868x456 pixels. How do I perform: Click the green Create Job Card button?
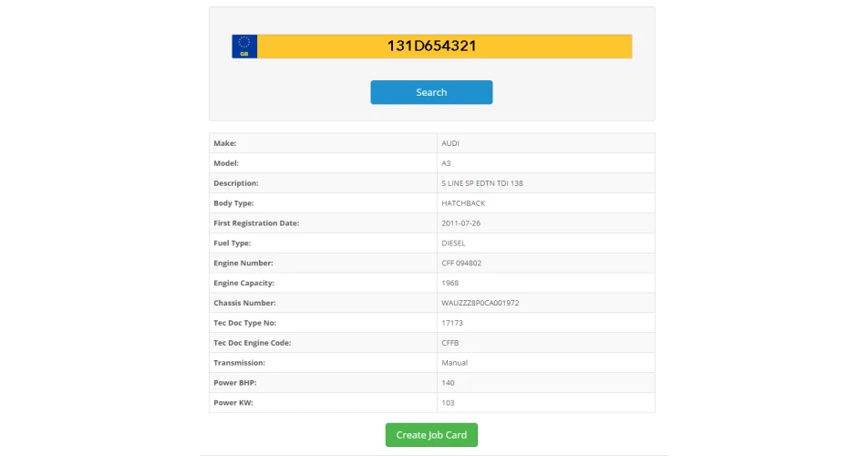point(431,435)
